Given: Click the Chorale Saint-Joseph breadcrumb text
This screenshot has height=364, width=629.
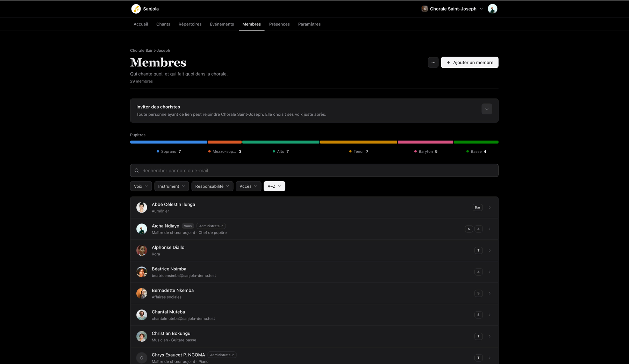Looking at the screenshot, I should 150,51.
